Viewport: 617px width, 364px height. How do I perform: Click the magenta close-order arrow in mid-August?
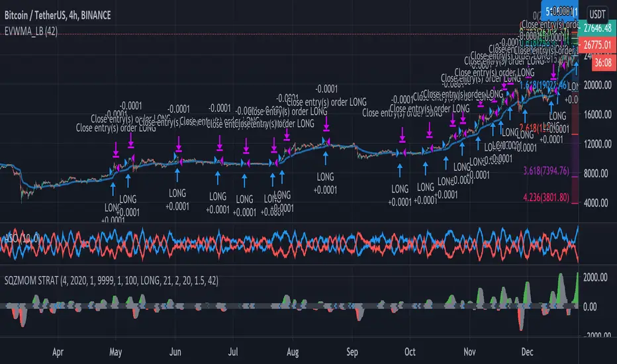click(x=326, y=123)
